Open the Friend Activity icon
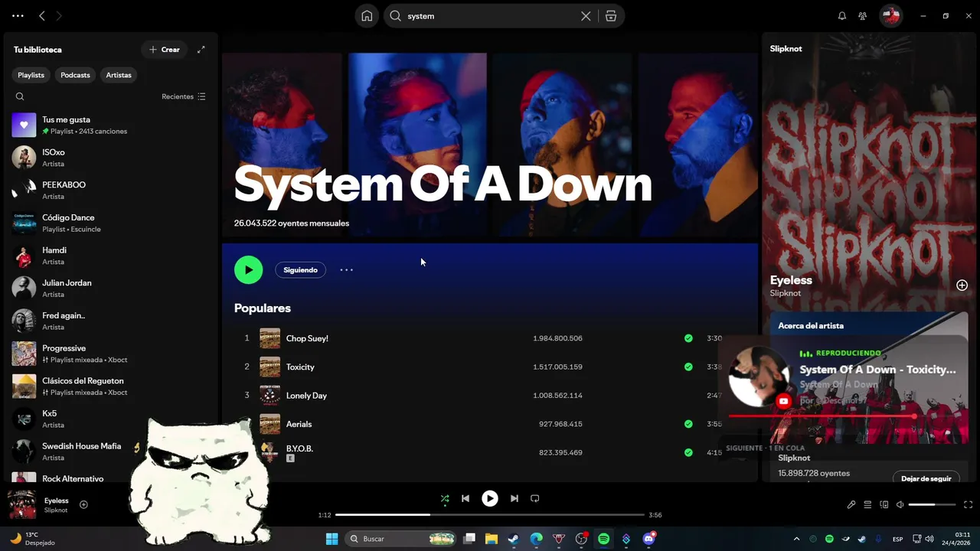Viewport: 980px width, 551px height. point(863,16)
